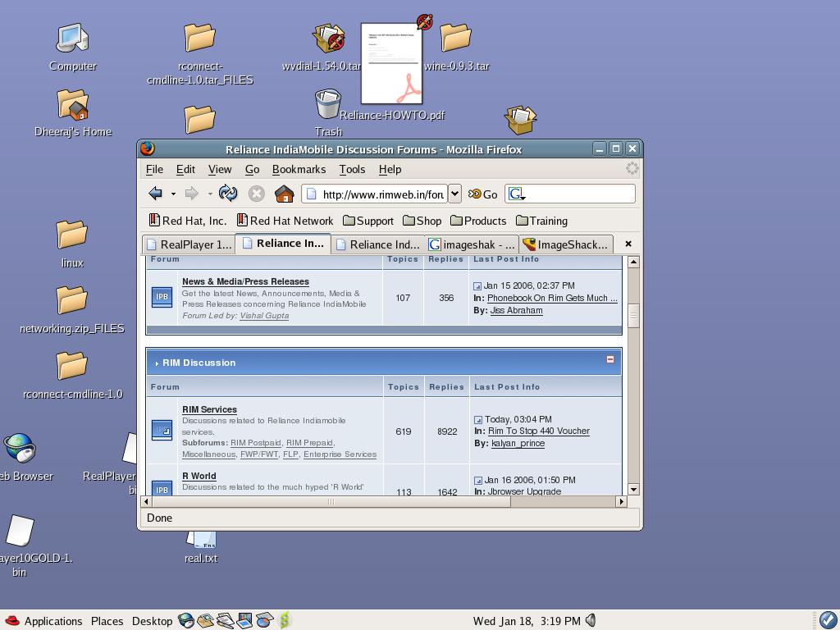Open the FLP subforum
Image resolution: width=840 pixels, height=630 pixels.
[x=290, y=454]
